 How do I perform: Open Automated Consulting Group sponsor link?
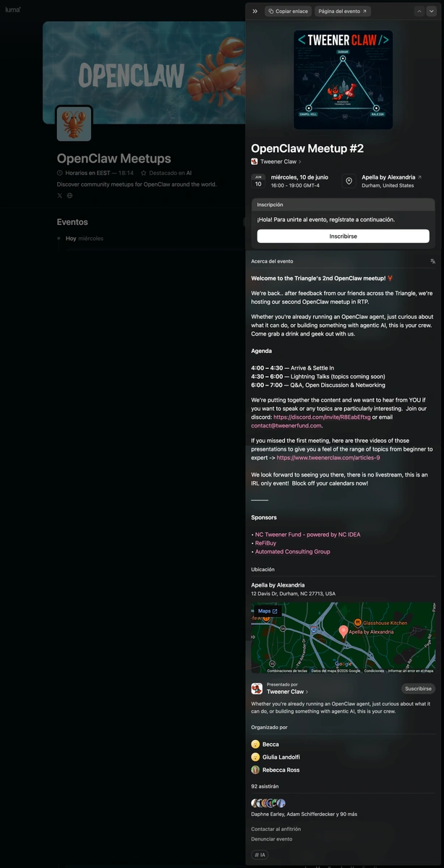tap(292, 552)
